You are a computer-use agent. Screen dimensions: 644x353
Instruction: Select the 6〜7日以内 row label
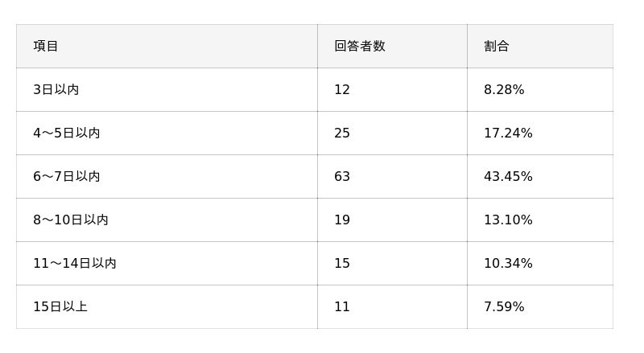click(67, 177)
